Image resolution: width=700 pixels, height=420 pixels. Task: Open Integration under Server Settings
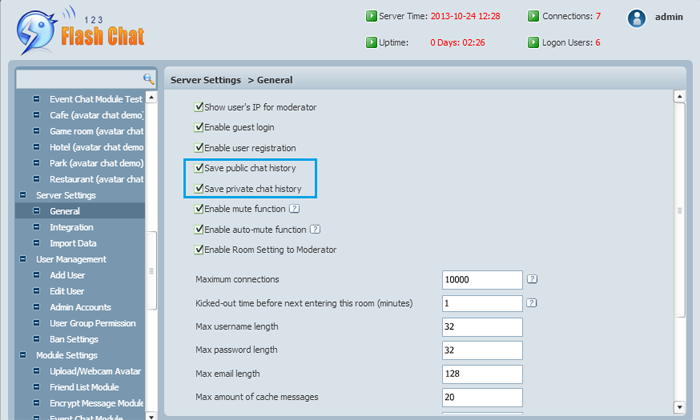pyautogui.click(x=71, y=227)
